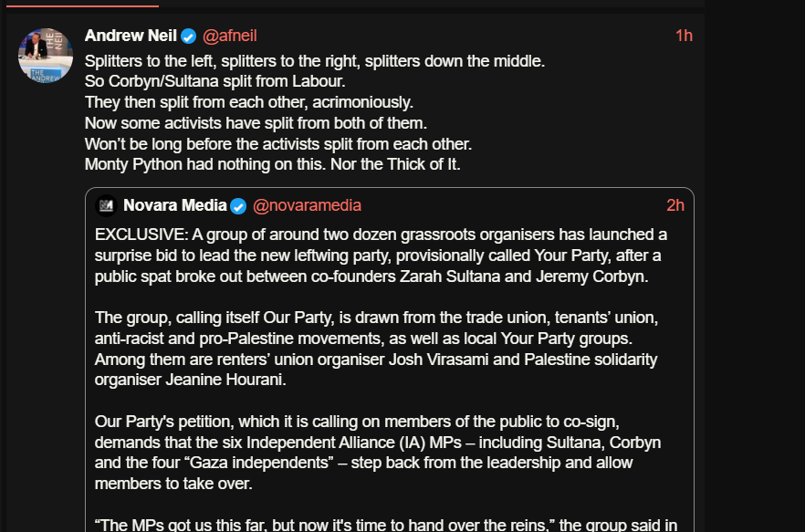Open the 1h timestamp on Neil's tweet
The width and height of the screenshot is (805, 532).
click(x=684, y=36)
